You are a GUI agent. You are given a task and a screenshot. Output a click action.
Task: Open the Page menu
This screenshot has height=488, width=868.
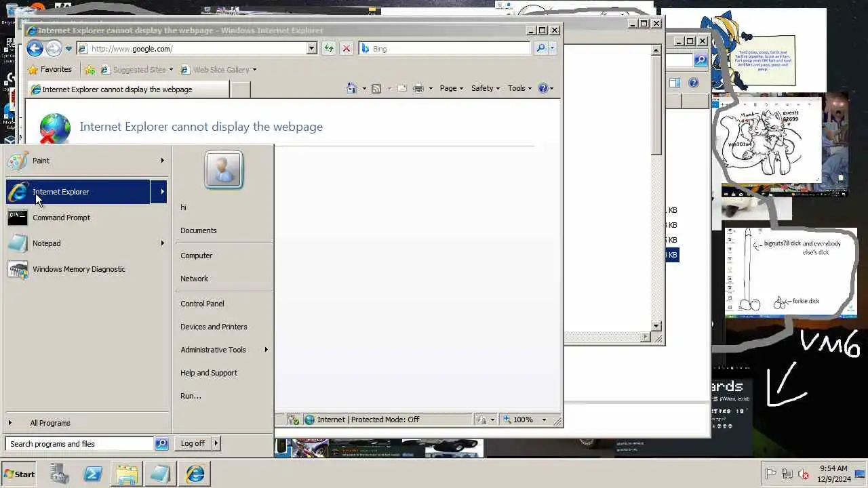point(451,88)
